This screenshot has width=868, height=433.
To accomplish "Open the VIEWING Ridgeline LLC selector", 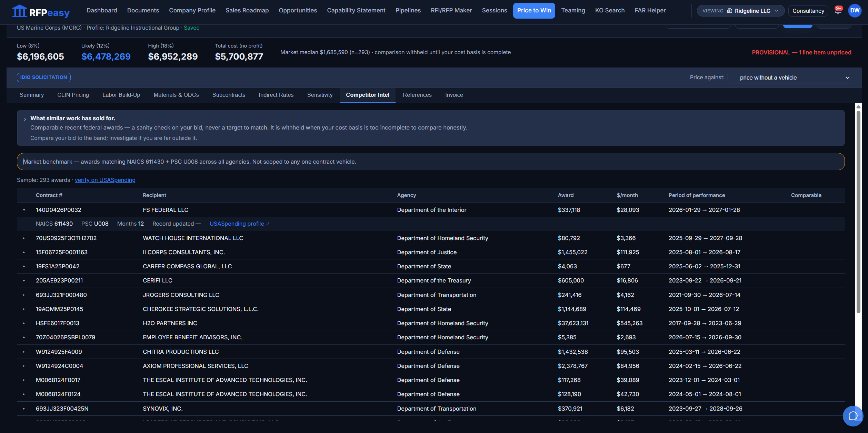I will (740, 11).
